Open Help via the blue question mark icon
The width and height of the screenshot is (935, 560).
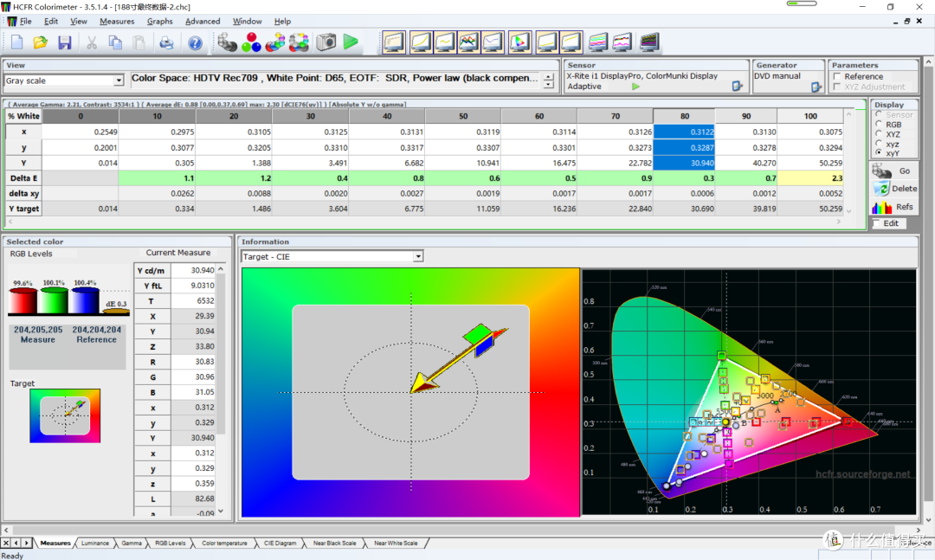click(x=195, y=42)
